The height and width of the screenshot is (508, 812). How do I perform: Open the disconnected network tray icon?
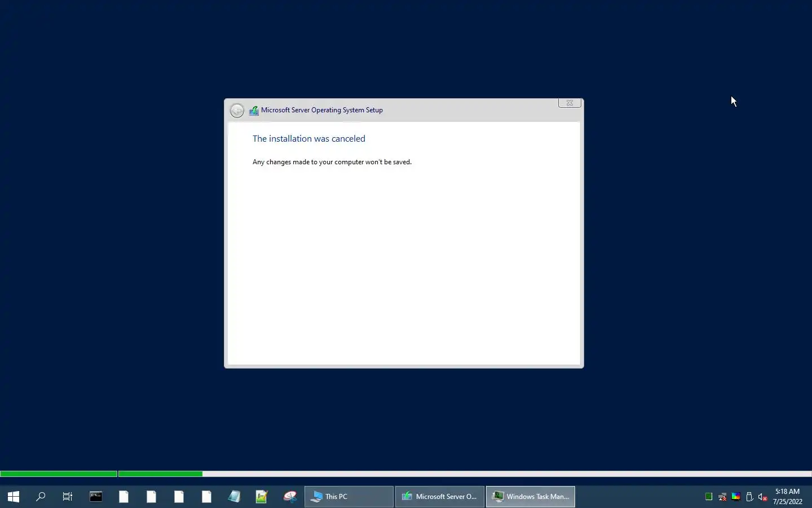coord(722,497)
